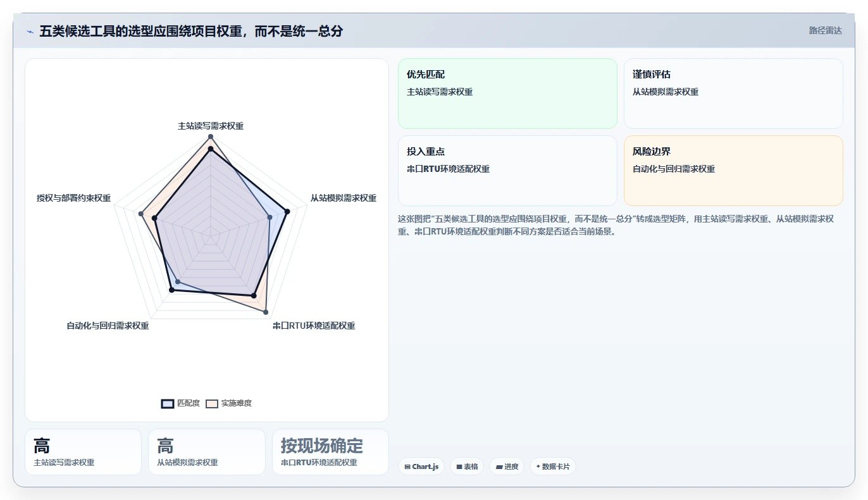Select the 数据卡片 chip

point(553,466)
